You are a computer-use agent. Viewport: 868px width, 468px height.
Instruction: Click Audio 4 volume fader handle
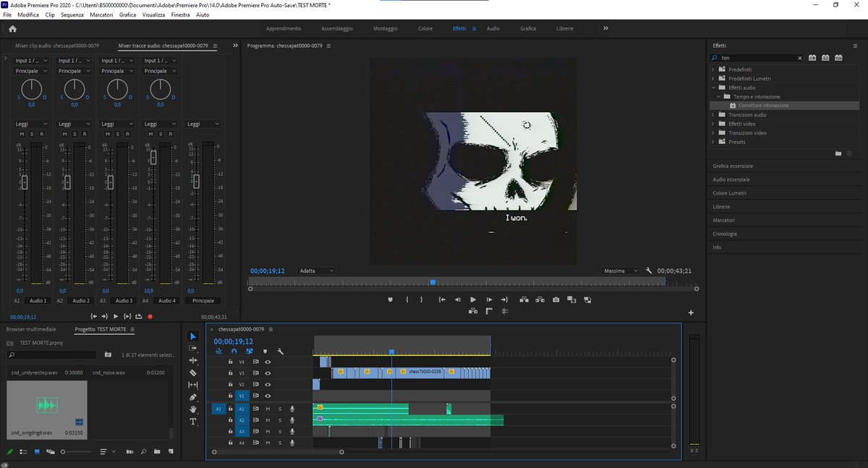(x=153, y=157)
